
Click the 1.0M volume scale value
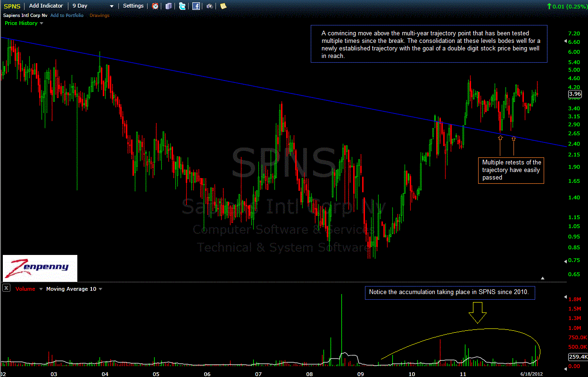[x=574, y=328]
